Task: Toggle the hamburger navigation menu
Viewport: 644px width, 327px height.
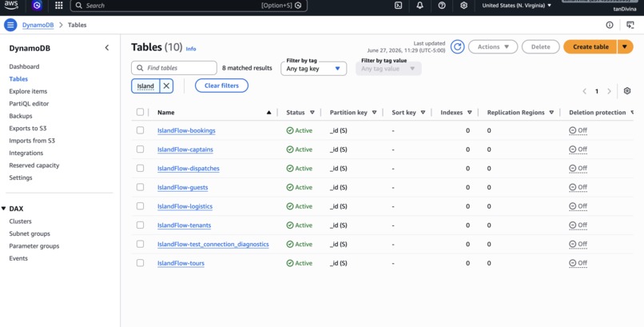Action: (x=10, y=25)
